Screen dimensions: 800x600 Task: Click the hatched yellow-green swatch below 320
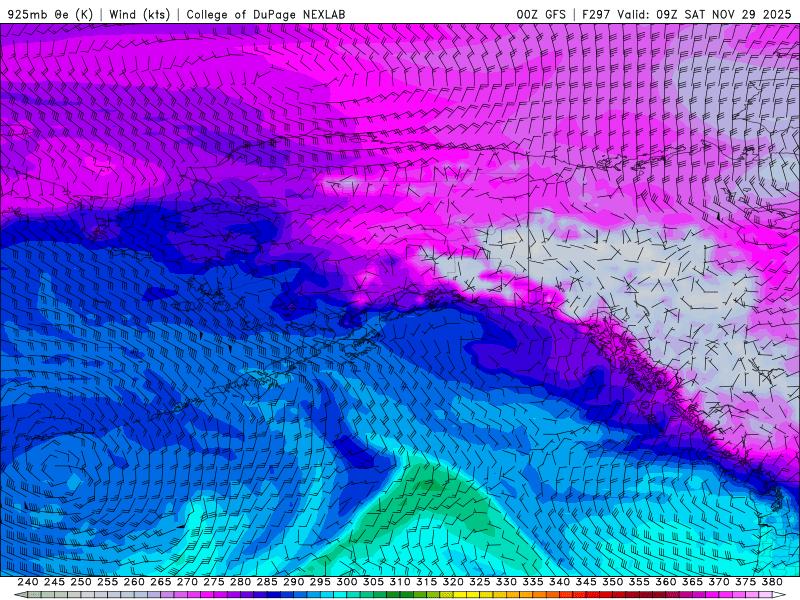pos(446,595)
